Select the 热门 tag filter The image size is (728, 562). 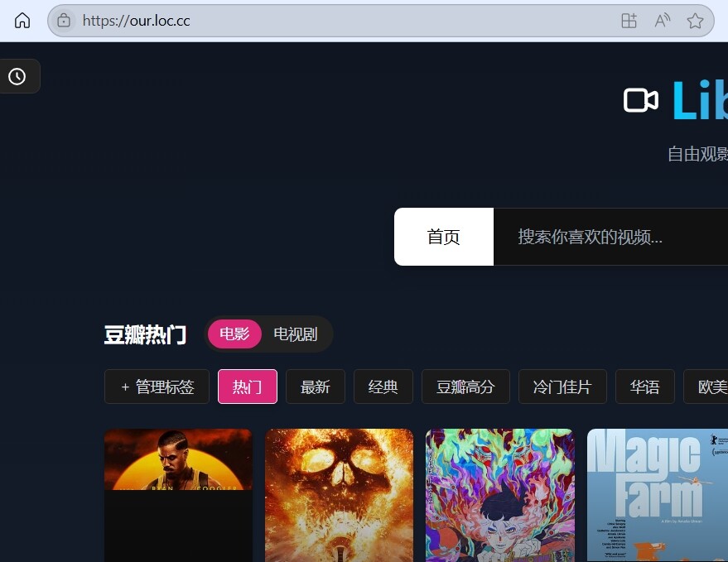coord(248,387)
